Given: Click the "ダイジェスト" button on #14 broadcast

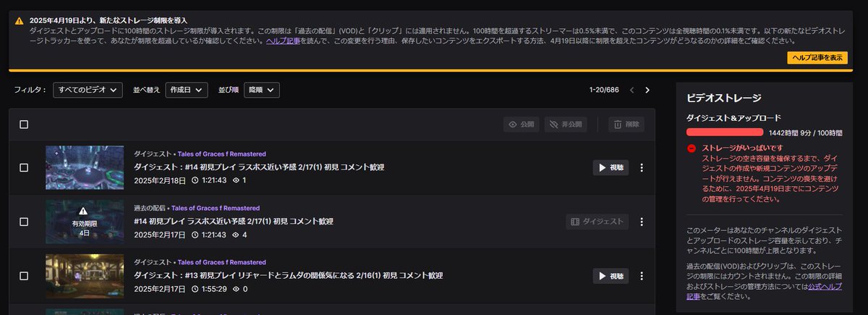Looking at the screenshot, I should pyautogui.click(x=597, y=222).
